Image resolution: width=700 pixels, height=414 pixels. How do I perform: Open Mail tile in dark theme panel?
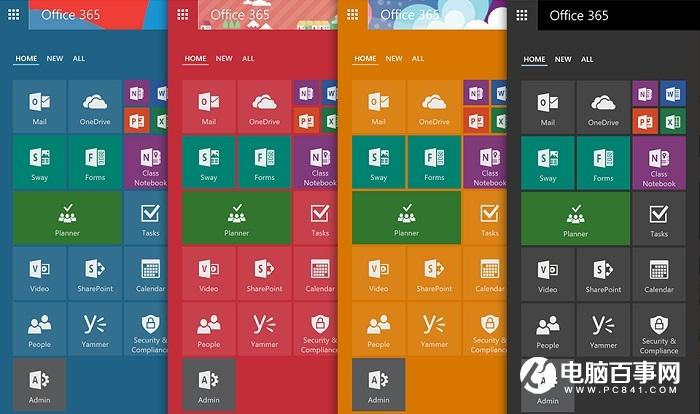(x=548, y=107)
